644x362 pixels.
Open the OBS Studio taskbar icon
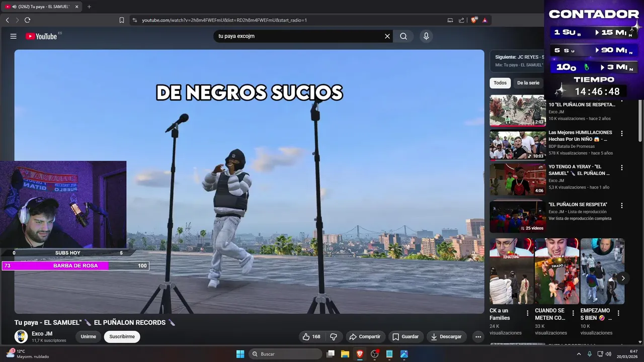[374, 354]
